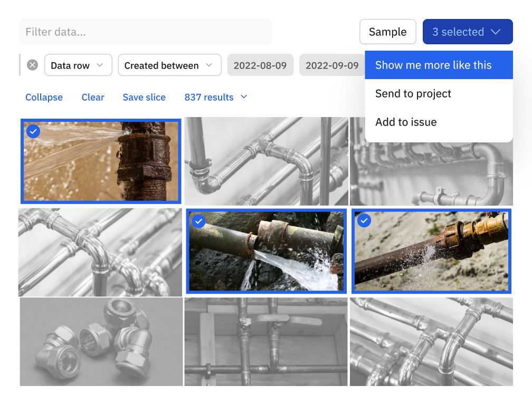Click the checkmark icon on the leaking pipe image
This screenshot has width=532, height=405.
click(33, 131)
